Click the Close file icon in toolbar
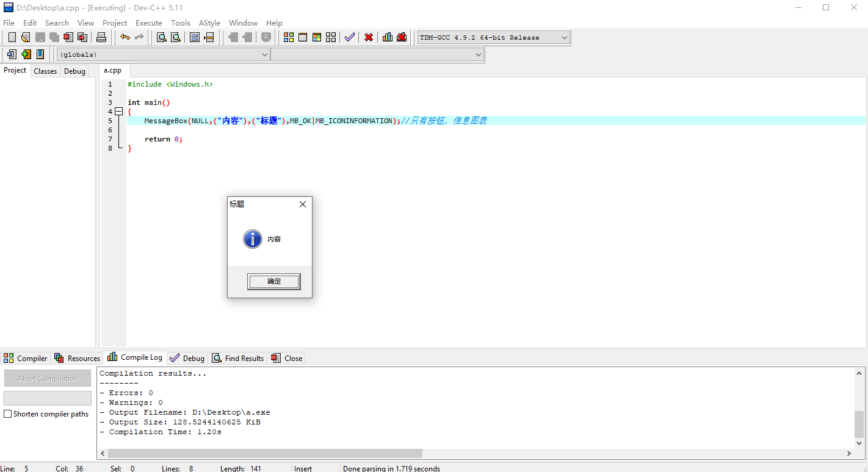Image resolution: width=868 pixels, height=472 pixels. coord(68,37)
